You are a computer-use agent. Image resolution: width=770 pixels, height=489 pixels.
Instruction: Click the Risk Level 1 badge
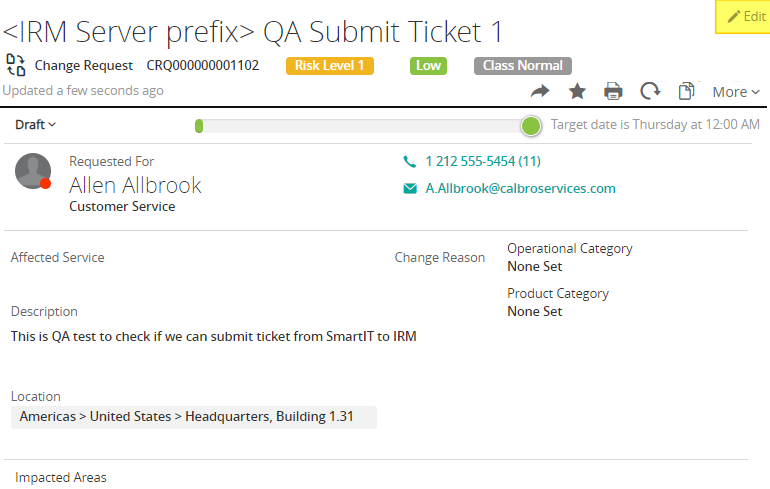coord(330,66)
